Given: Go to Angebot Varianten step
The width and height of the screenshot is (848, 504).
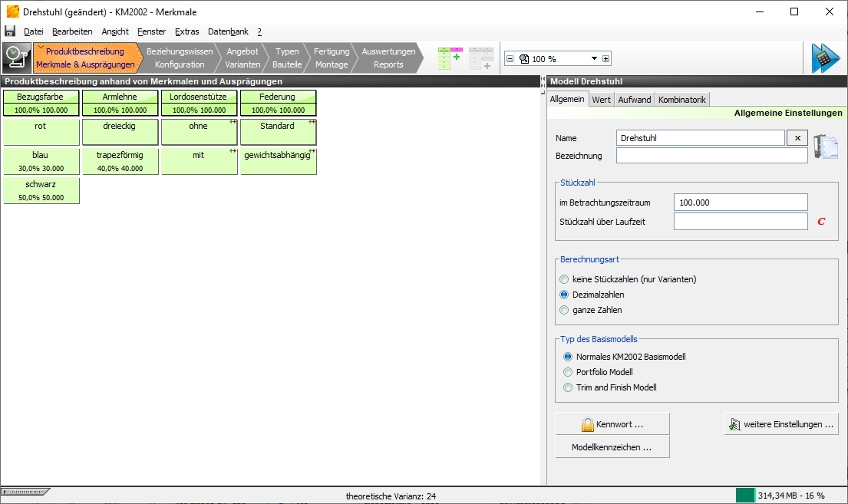Looking at the screenshot, I should click(x=243, y=58).
